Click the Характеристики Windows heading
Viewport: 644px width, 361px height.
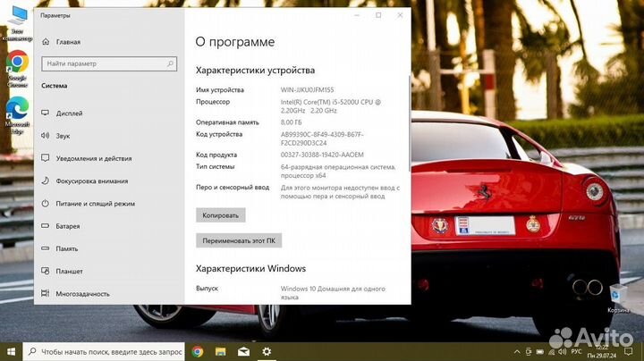click(x=251, y=269)
